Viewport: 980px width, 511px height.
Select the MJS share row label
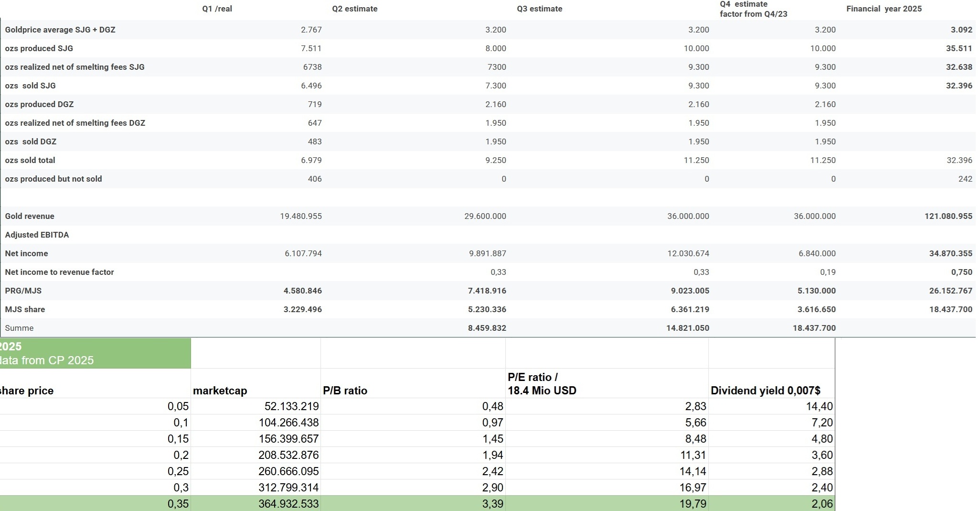click(25, 309)
